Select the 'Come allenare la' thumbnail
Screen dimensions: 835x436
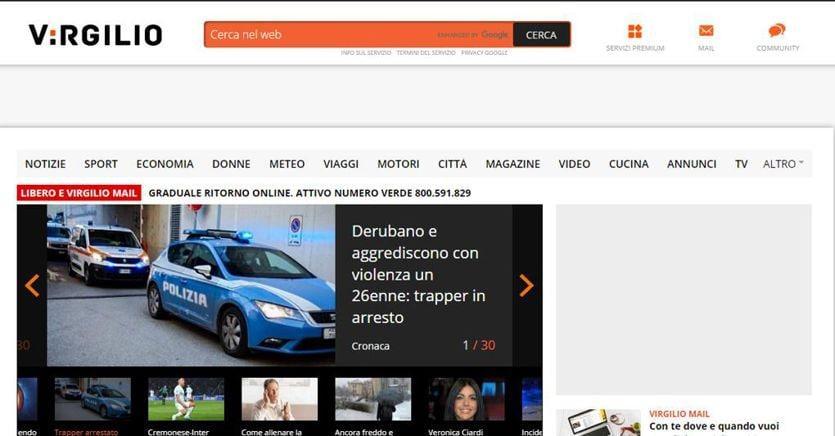point(280,399)
